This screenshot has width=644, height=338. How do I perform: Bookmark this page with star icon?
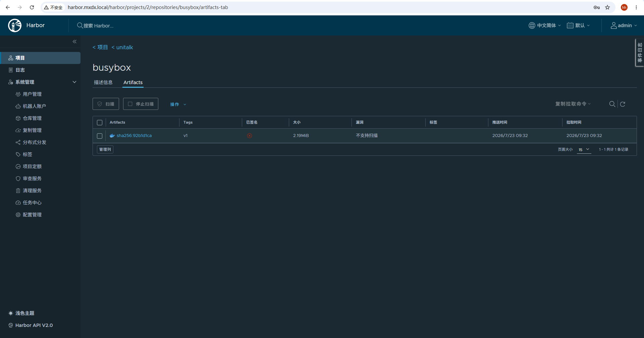coord(607,7)
